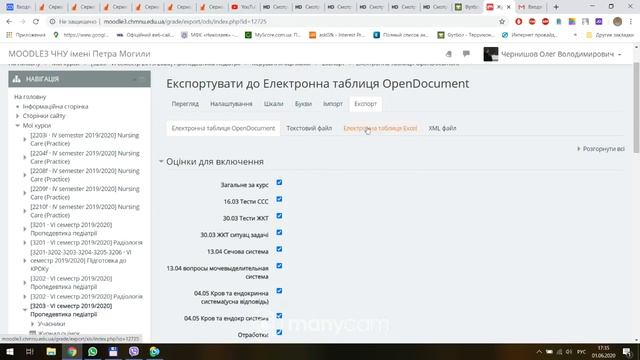640x360 pixels.
Task: Expand '[3201 - VI семестр 2019/2020] Радіологія' node
Action: (24, 243)
